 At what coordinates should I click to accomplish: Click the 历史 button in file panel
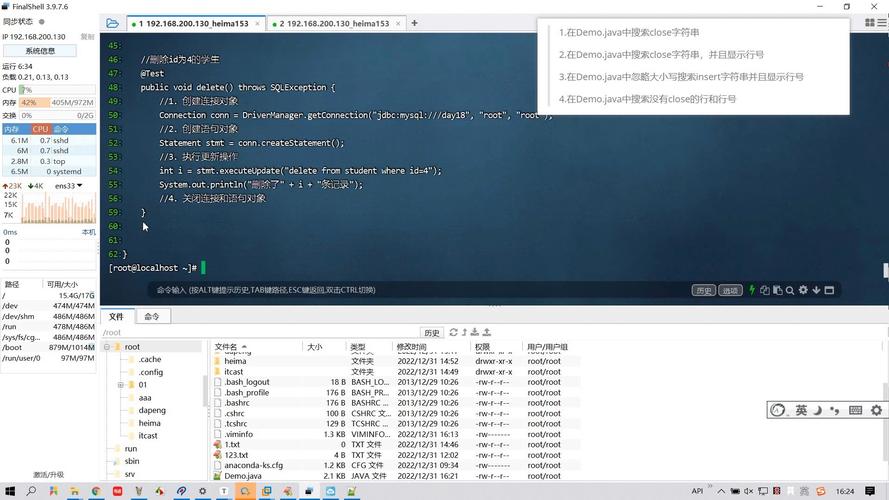432,333
